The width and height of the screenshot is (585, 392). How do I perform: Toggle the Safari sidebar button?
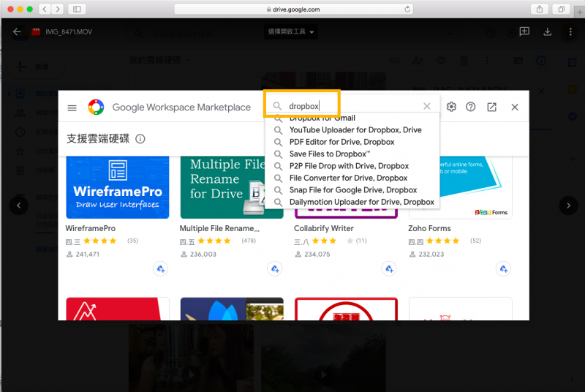tap(78, 9)
